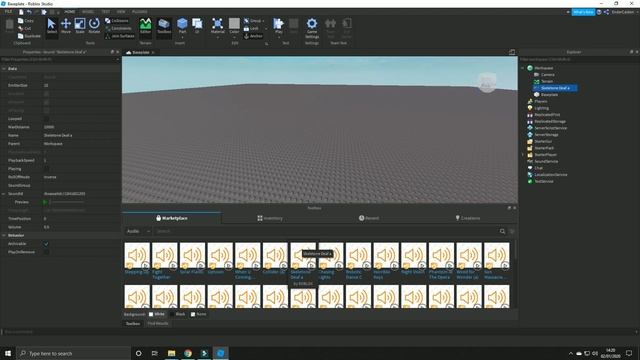Open the Inventory tab in Toolbox
Viewport: 640px width, 360px height.
pos(270,218)
